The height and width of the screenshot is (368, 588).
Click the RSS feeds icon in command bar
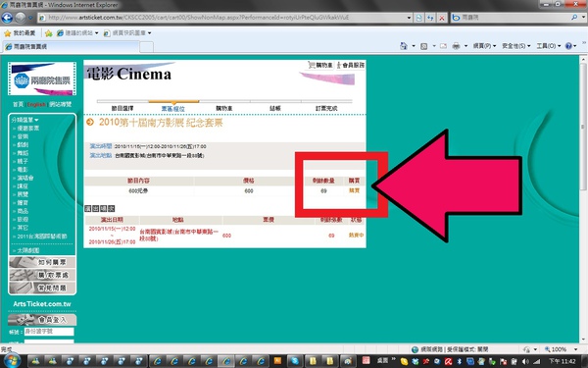click(423, 46)
